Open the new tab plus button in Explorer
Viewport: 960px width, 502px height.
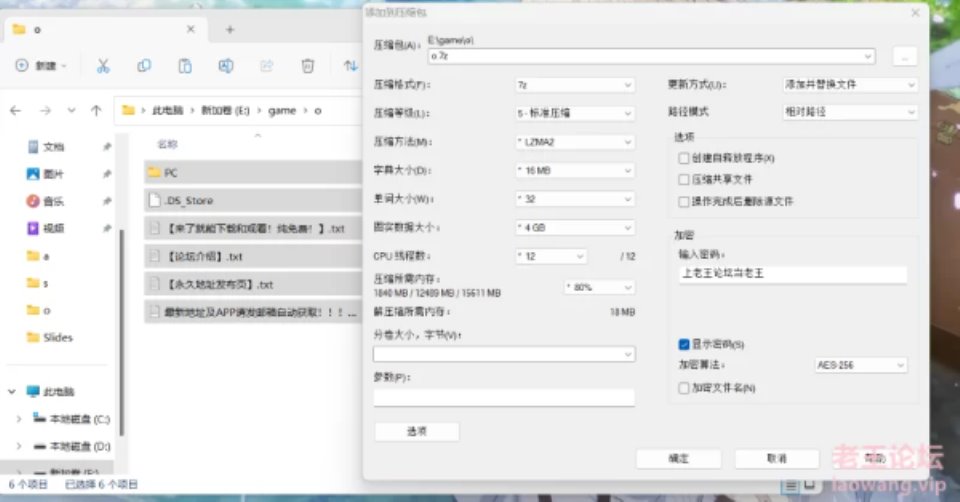pyautogui.click(x=230, y=29)
